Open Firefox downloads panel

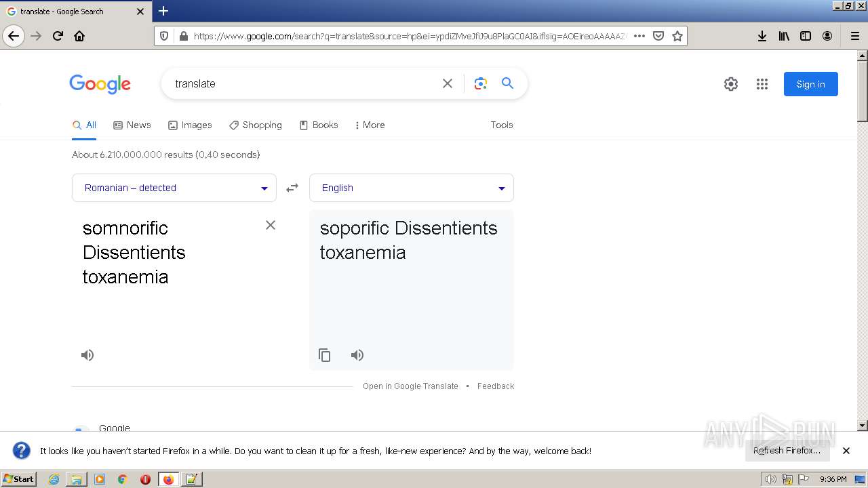(x=762, y=36)
